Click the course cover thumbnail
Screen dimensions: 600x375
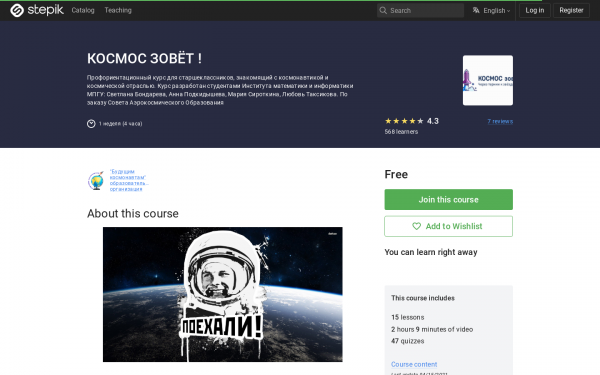(488, 80)
